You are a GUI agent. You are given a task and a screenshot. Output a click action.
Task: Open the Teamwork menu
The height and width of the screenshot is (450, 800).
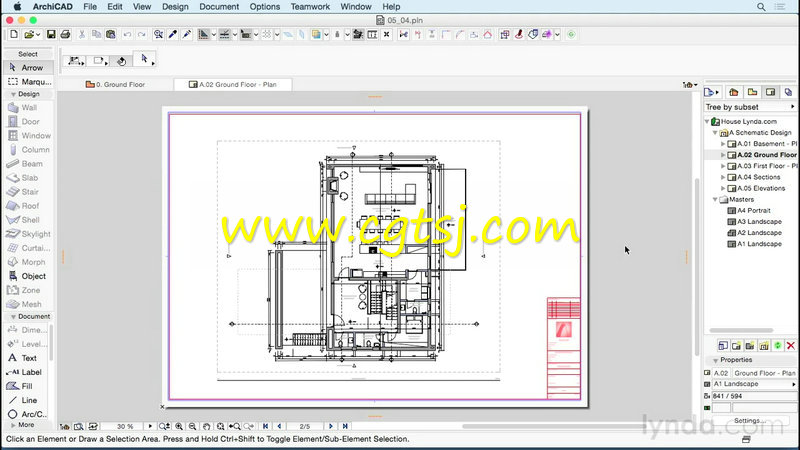click(x=310, y=7)
